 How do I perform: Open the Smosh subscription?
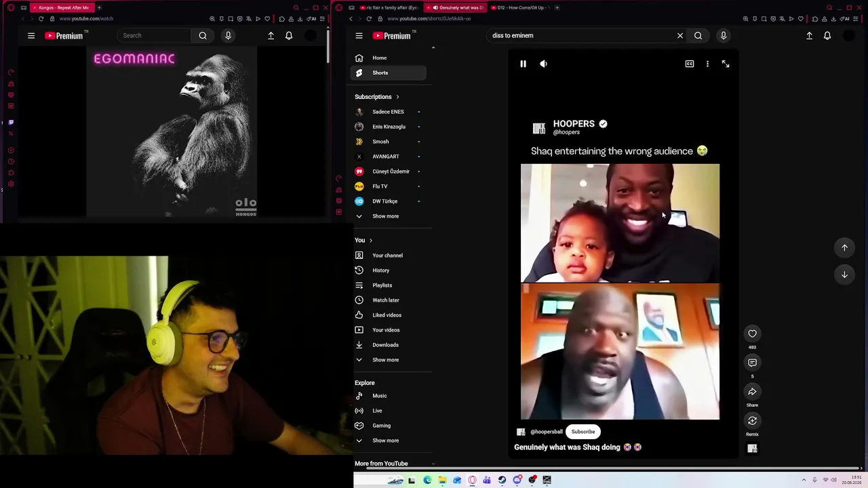389,142
